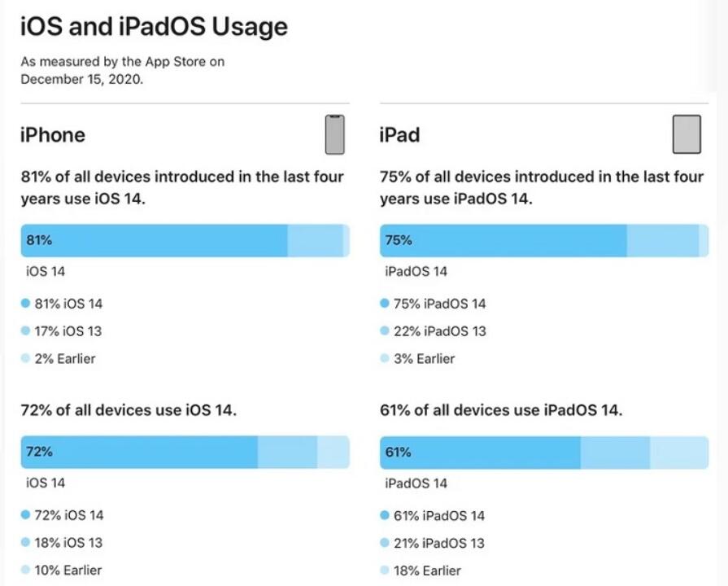728x586 pixels.
Task: Click the 72% iOS 14 bar segment
Action: click(139, 453)
